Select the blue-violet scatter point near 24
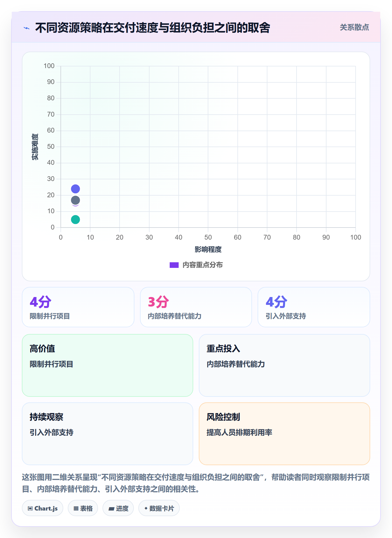The image size is (392, 538). coord(75,189)
